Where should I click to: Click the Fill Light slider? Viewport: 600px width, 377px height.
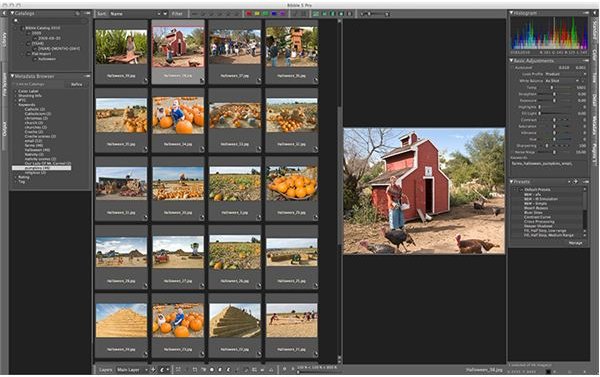555,113
